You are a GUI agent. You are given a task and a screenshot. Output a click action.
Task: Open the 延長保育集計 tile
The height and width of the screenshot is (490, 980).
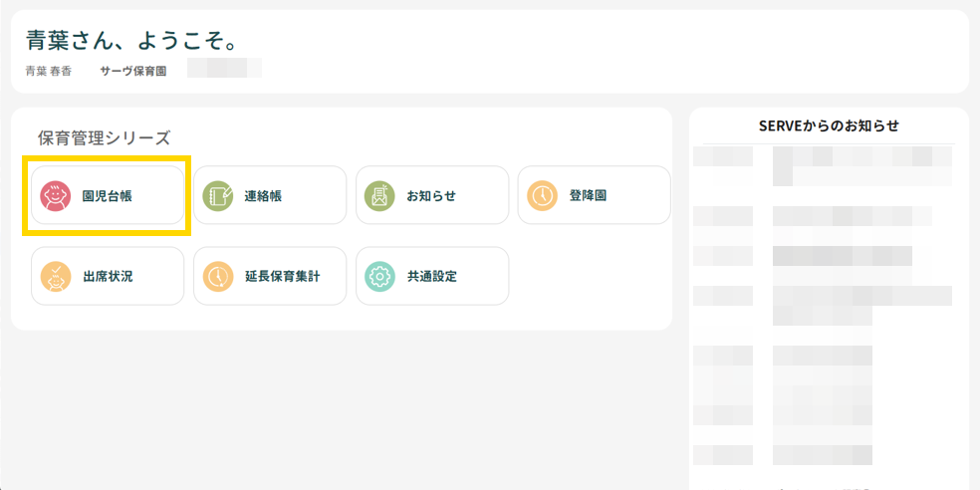[270, 276]
